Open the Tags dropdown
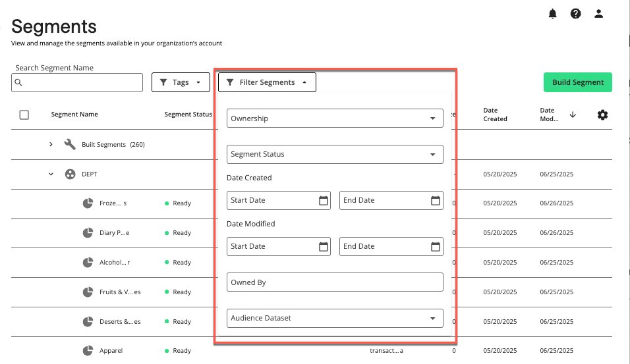The image size is (630, 364). pyautogui.click(x=181, y=82)
